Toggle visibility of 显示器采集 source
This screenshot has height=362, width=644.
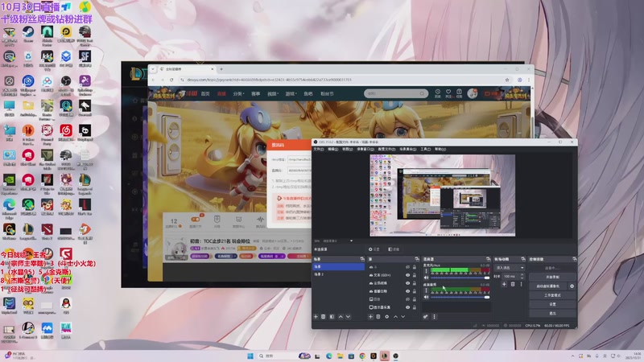tap(408, 307)
